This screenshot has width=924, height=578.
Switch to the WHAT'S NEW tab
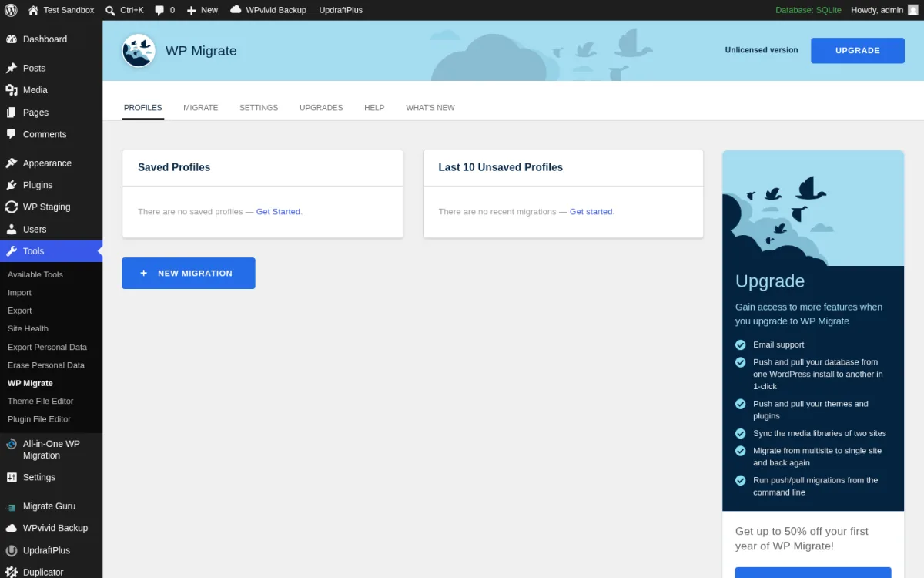[x=430, y=108]
